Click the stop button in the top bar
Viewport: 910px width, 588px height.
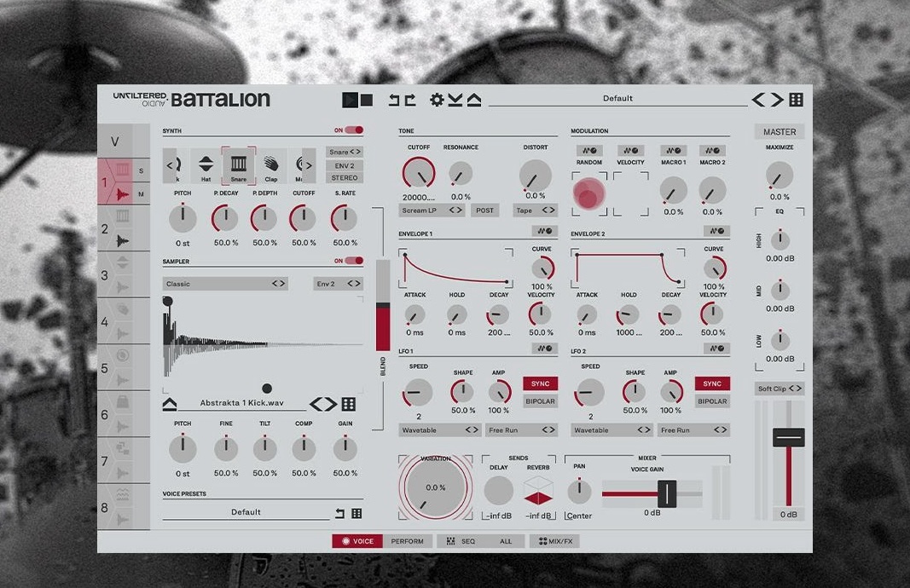pos(367,100)
